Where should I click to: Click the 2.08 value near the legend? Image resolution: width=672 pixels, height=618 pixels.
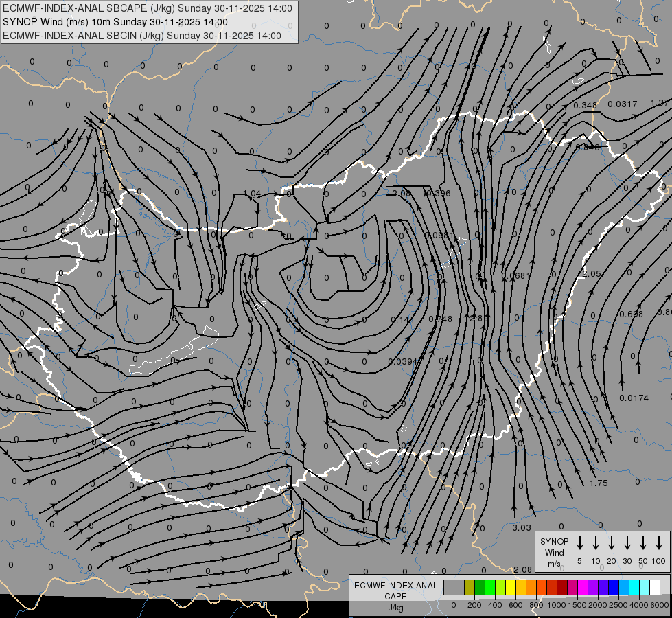tap(523, 569)
